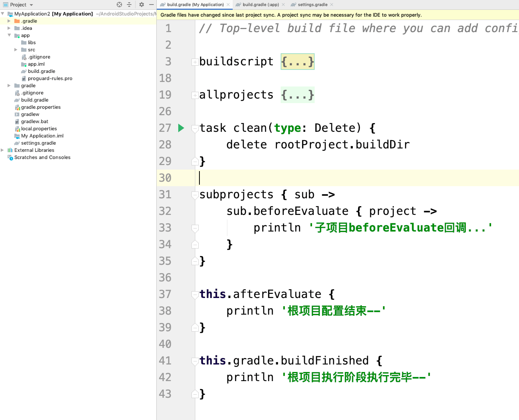Select the gradlew file

tap(30, 114)
